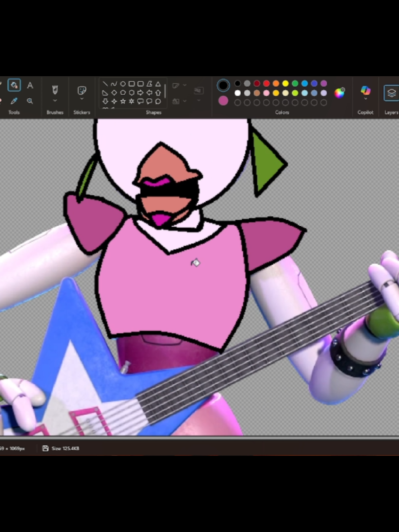399x532 pixels.
Task: Open the Brushes tool
Action: pos(55,90)
